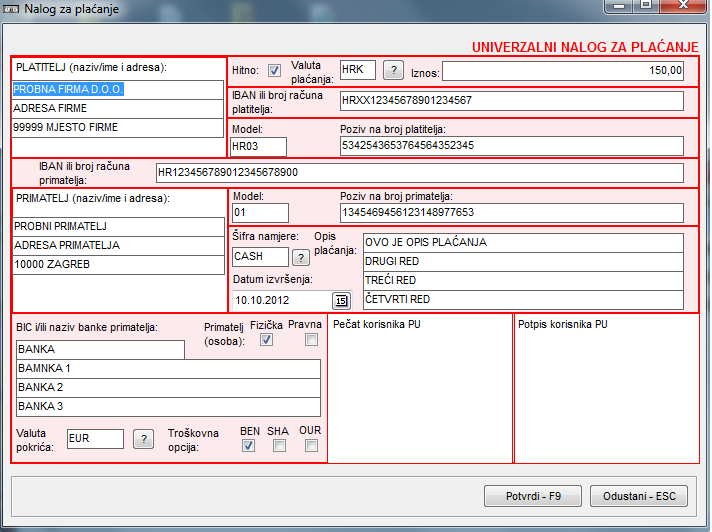Screen dimensions: 712x532
Task: Open currency lookup next to Valuta pokrića
Action: (143, 439)
